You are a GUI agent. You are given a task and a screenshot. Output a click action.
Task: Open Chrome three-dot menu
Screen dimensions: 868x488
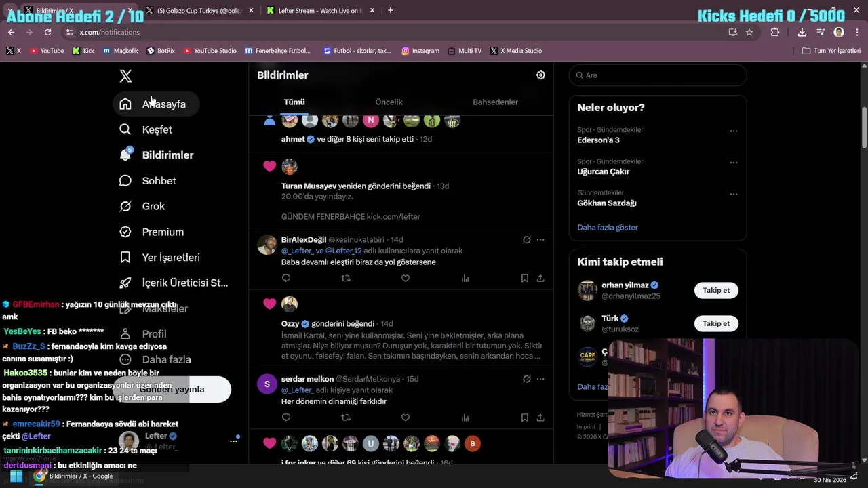(857, 32)
